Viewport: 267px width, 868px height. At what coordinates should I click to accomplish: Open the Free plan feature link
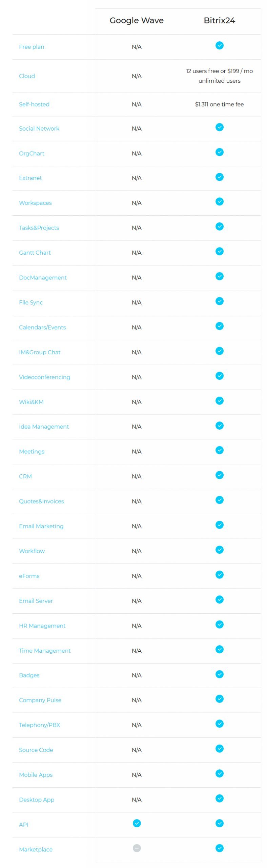pyautogui.click(x=32, y=47)
